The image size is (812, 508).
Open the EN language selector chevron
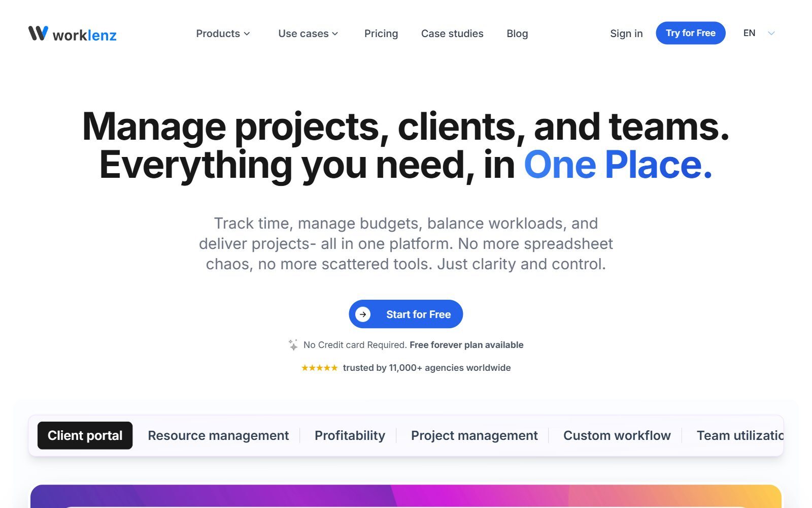pyautogui.click(x=771, y=33)
